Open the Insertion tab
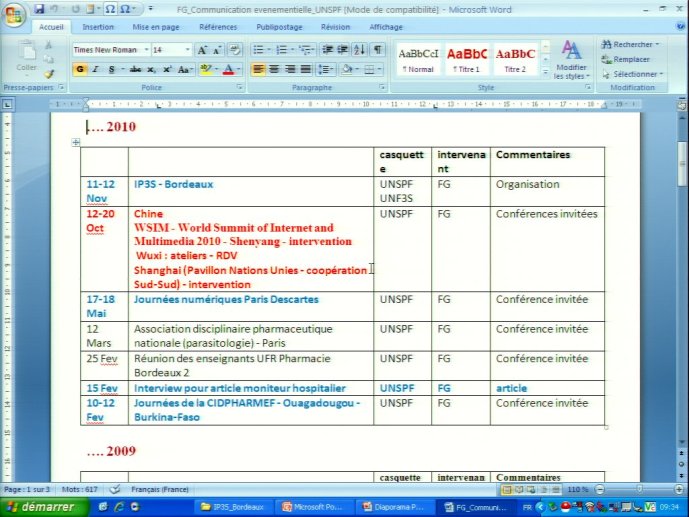689x517 pixels. click(98, 27)
